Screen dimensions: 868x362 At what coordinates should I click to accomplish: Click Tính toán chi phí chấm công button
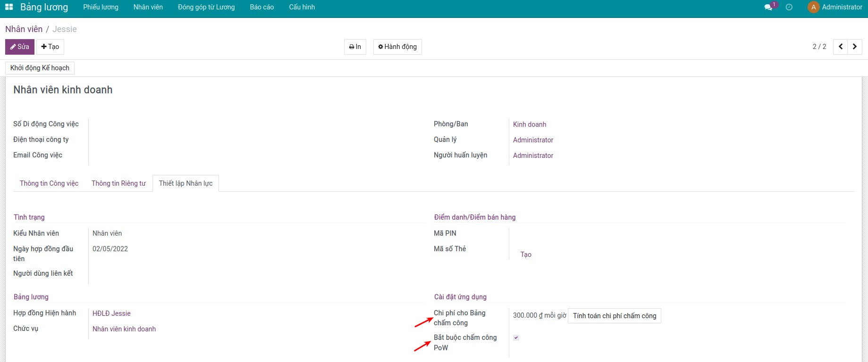click(614, 316)
